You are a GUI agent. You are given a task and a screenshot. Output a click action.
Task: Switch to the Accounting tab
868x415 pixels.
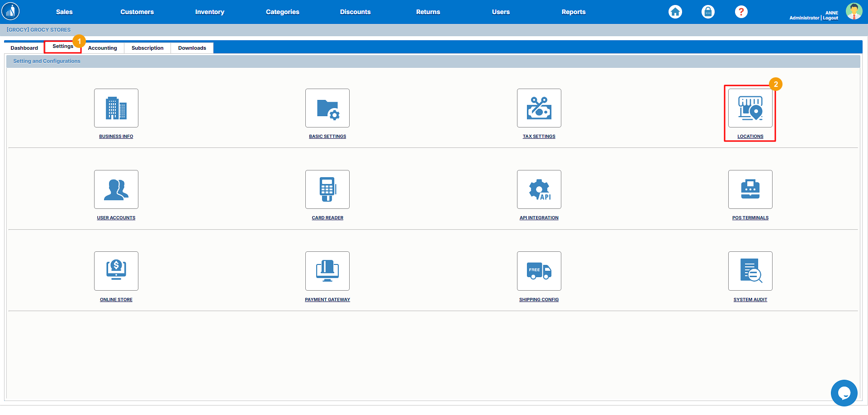click(102, 48)
